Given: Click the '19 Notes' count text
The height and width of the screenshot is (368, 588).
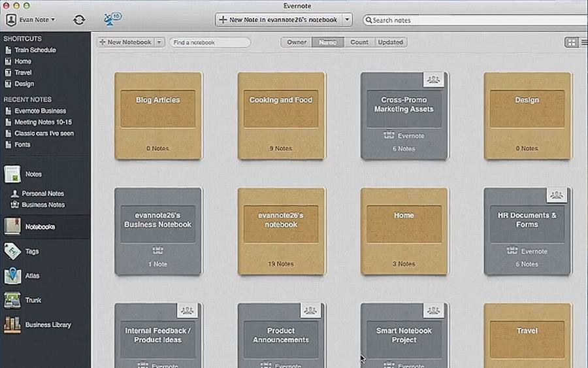Looking at the screenshot, I should [x=281, y=264].
